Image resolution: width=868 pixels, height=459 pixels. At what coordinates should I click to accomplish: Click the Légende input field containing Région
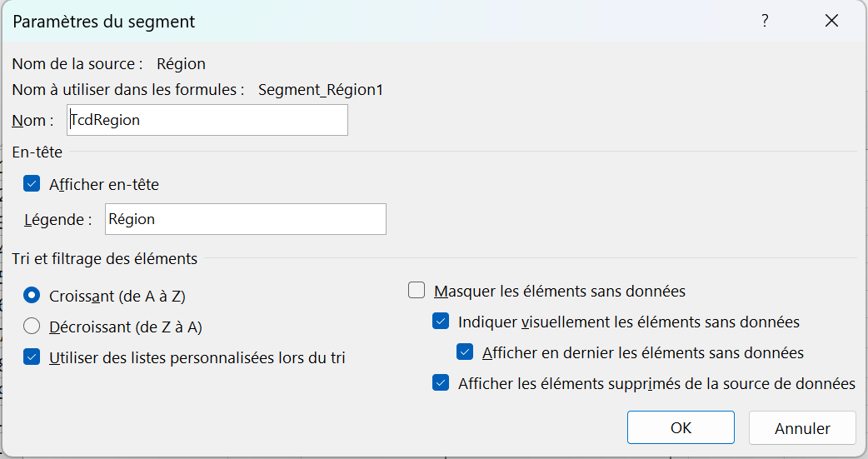[245, 219]
